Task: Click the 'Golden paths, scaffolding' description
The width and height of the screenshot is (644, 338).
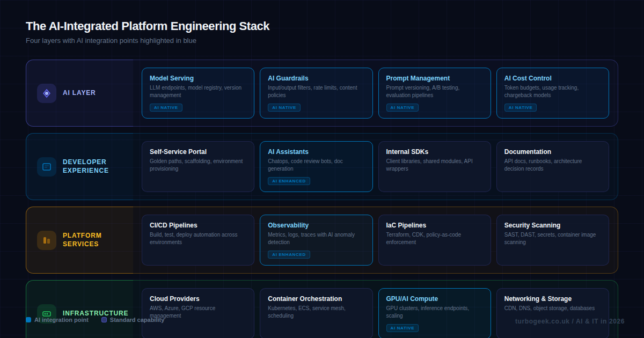Action: [x=196, y=165]
